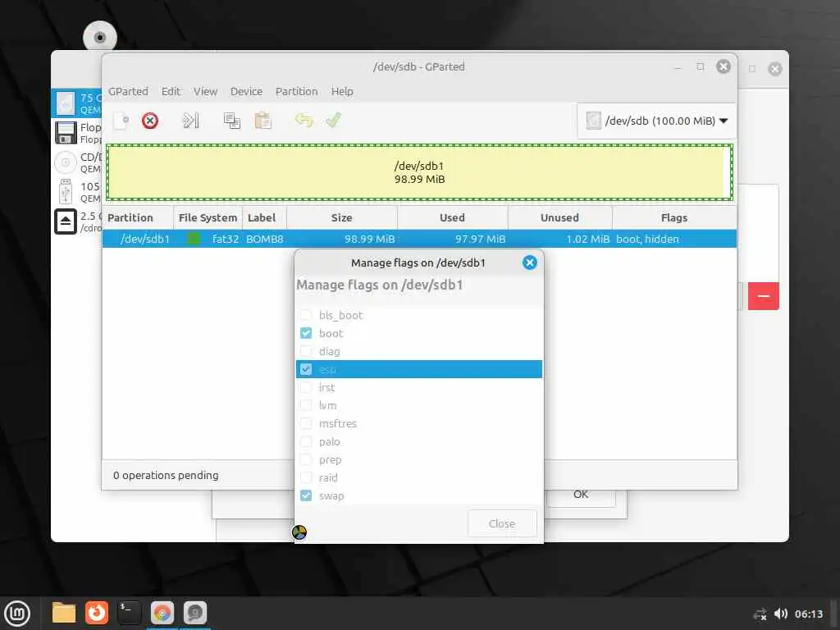Click the disc icon on the desktop
This screenshot has height=630, width=840.
click(100, 38)
